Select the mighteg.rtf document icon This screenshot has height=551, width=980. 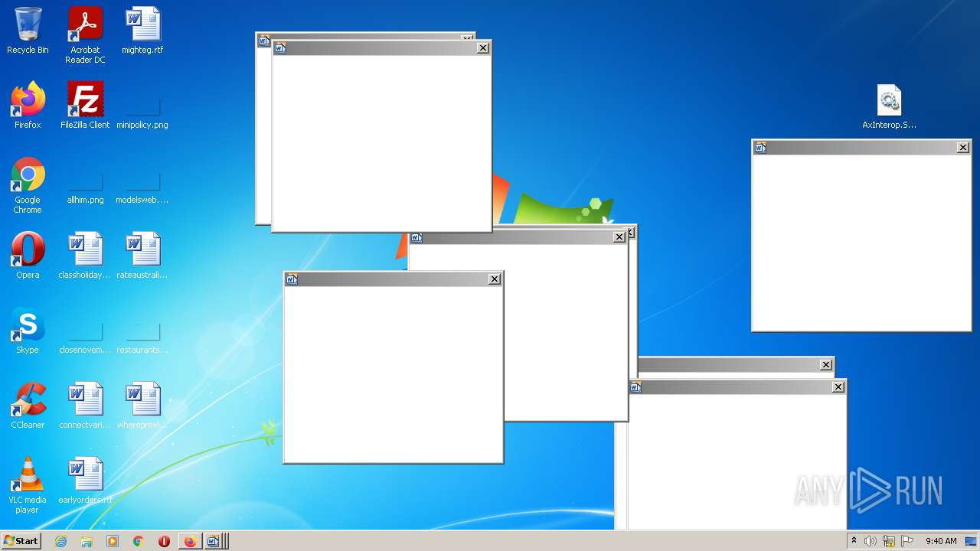[x=142, y=31]
